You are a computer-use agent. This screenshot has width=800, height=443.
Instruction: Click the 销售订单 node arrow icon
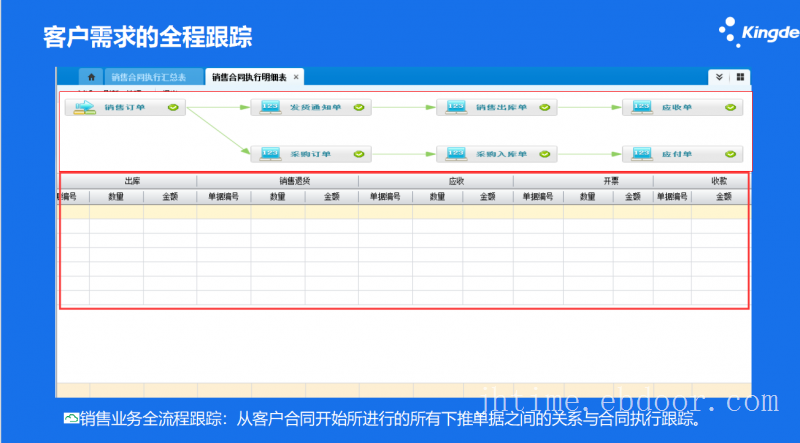coord(84,107)
